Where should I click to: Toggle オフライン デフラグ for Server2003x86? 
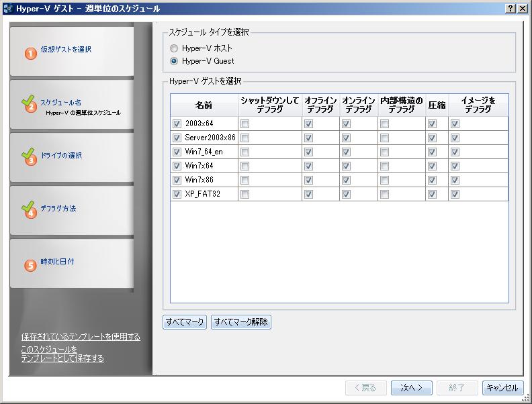[308, 138]
